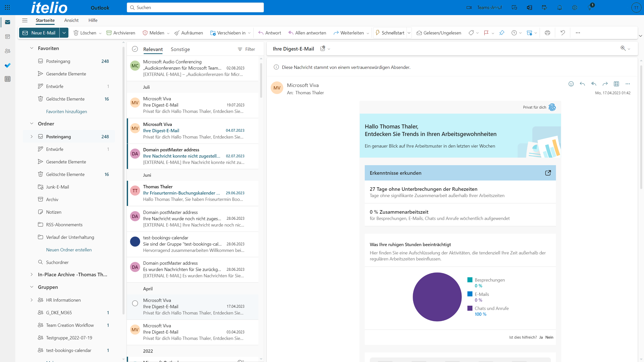Click Chats und Anrufe purple swatch

coord(470,308)
